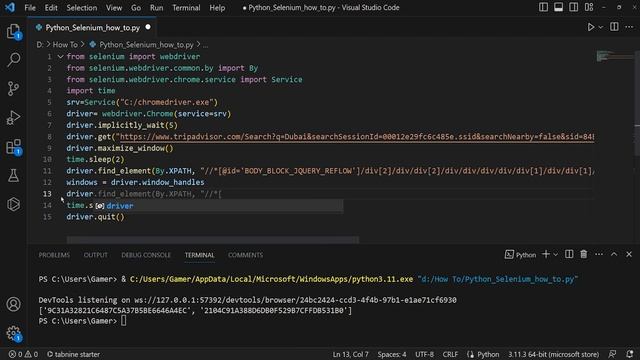Select the Python_Selenium_how_to.py editor tab
The image size is (640, 360).
(93, 27)
